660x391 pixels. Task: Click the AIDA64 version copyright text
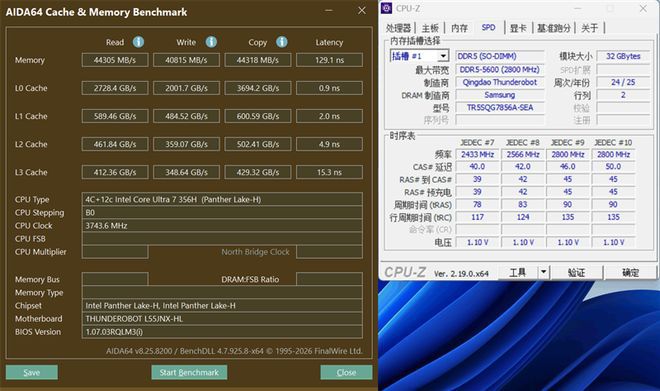(234, 351)
